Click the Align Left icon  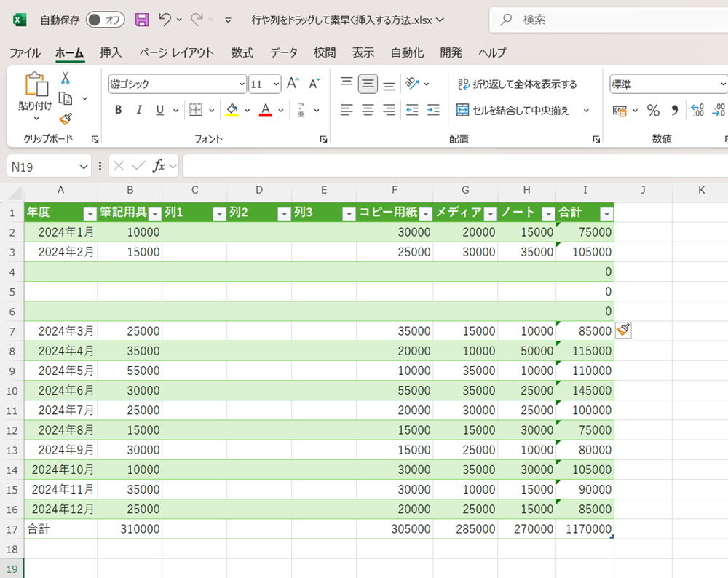pyautogui.click(x=347, y=110)
